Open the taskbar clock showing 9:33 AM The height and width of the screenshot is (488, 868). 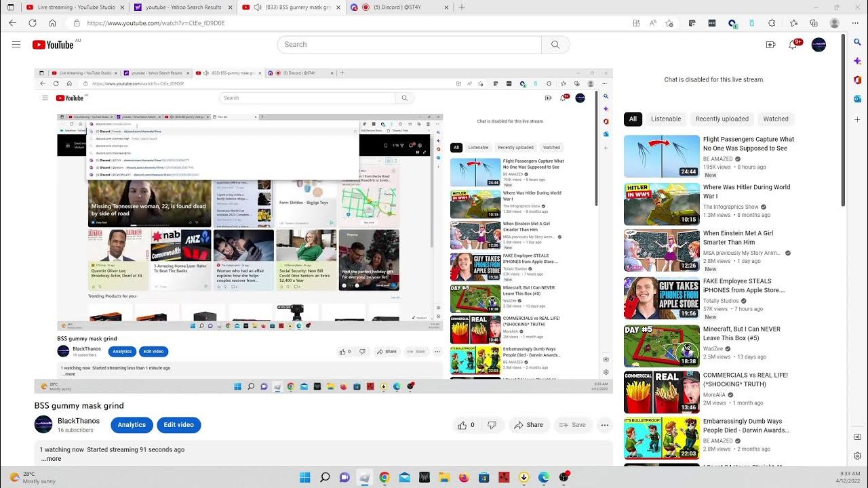point(849,477)
